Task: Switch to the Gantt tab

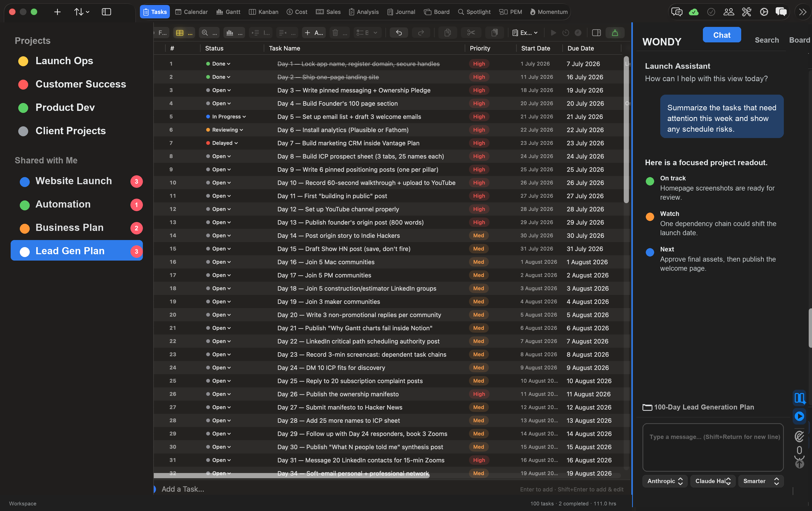Action: (x=228, y=12)
